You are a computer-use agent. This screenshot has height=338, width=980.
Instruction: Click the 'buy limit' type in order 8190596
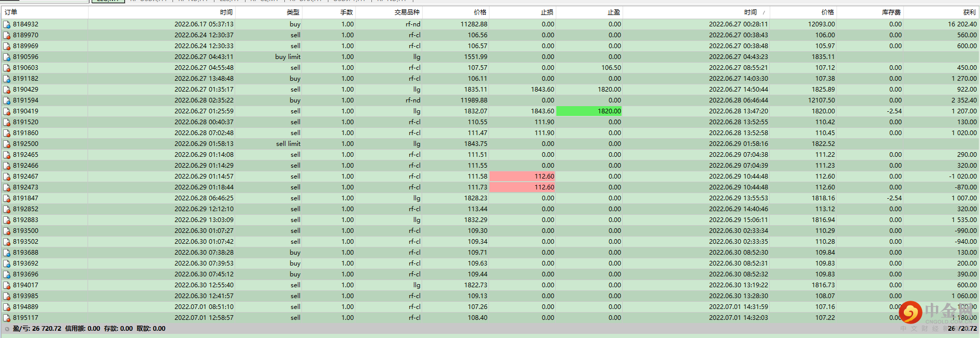(287, 57)
